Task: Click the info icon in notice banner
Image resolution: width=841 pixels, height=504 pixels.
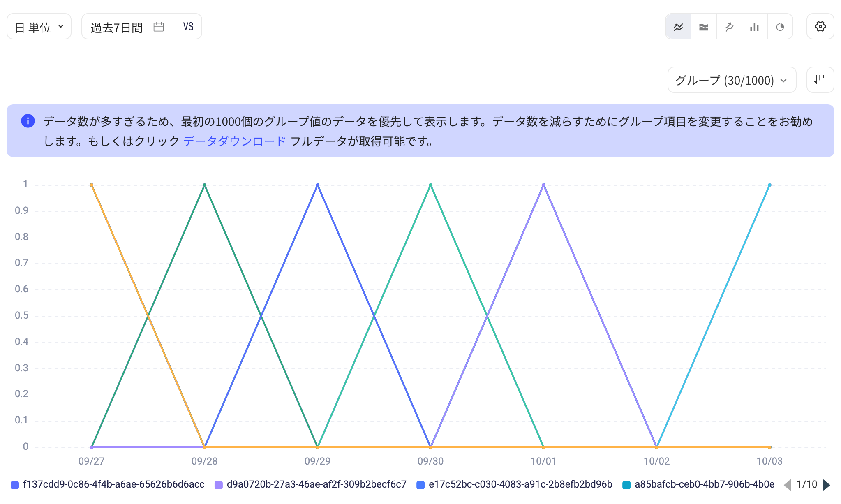Action: pos(28,121)
